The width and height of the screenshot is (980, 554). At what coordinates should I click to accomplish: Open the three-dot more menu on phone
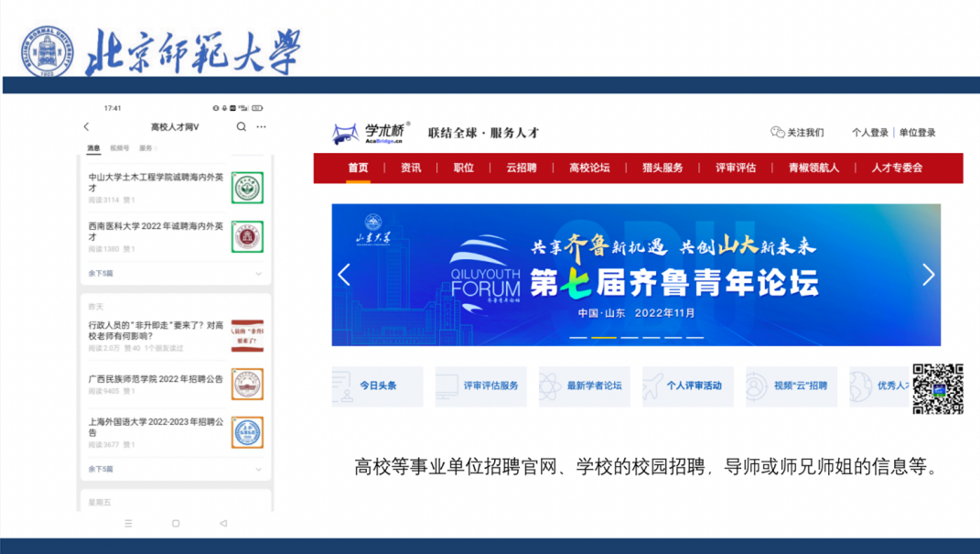click(262, 127)
